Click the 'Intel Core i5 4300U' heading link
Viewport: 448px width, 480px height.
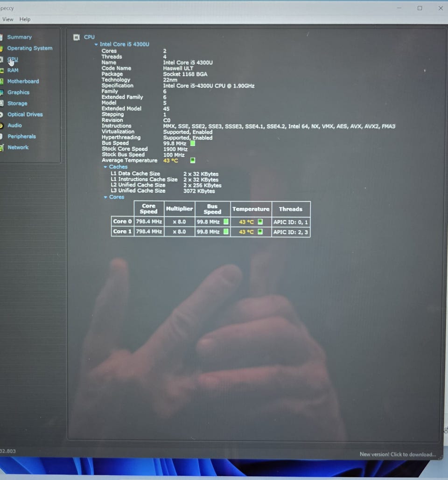click(124, 44)
